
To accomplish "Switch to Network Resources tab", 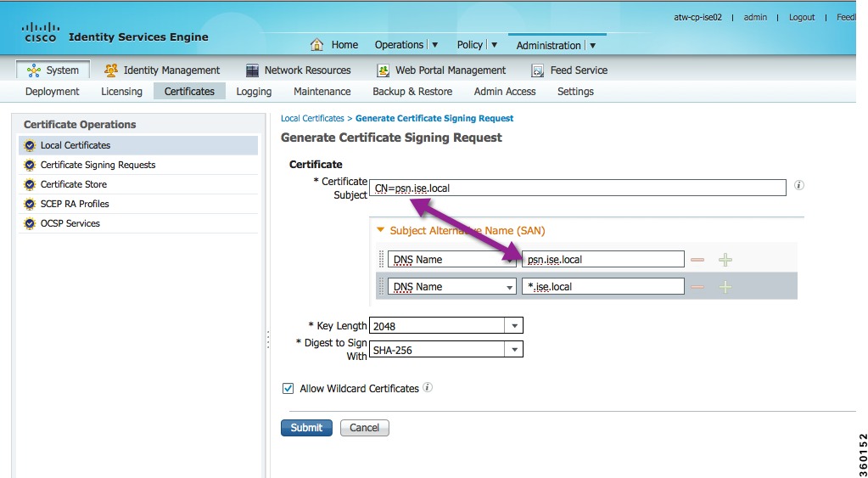I will [x=307, y=70].
